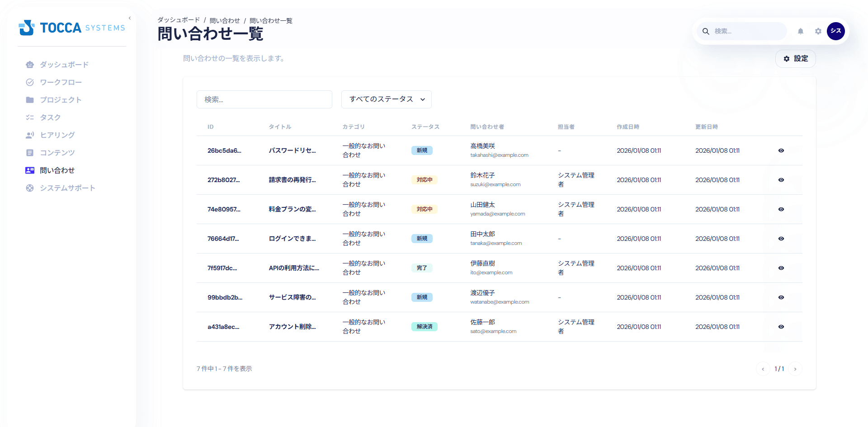Click the table search input field
The width and height of the screenshot is (868, 427).
pyautogui.click(x=264, y=99)
